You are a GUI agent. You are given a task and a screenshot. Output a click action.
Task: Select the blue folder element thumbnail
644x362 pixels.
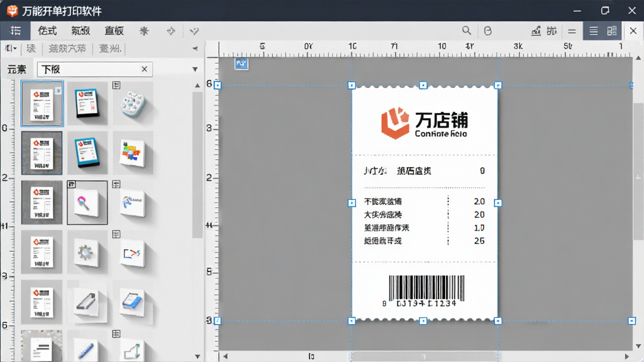(x=133, y=302)
